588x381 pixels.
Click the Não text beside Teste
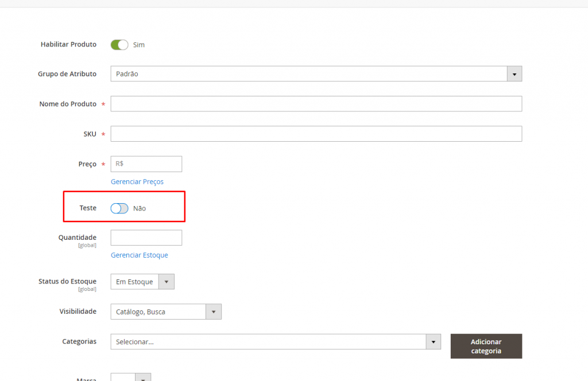point(140,208)
